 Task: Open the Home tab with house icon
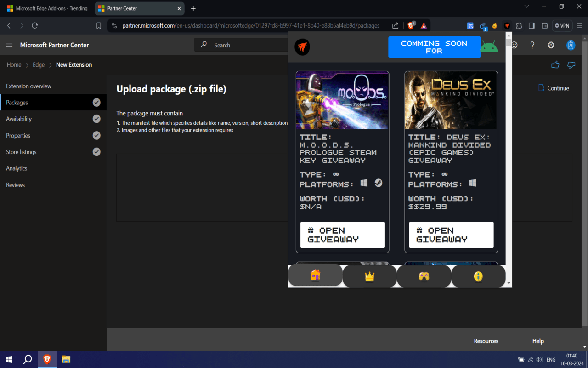tap(315, 275)
